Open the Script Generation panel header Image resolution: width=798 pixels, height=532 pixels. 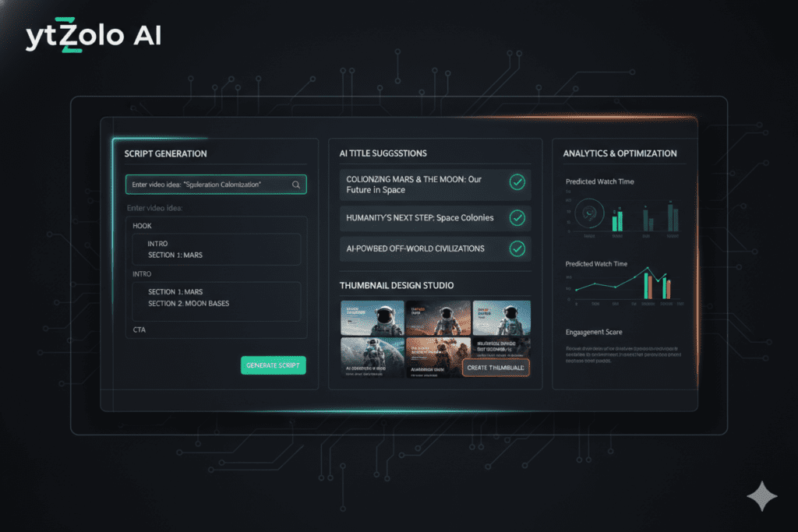[x=166, y=154]
